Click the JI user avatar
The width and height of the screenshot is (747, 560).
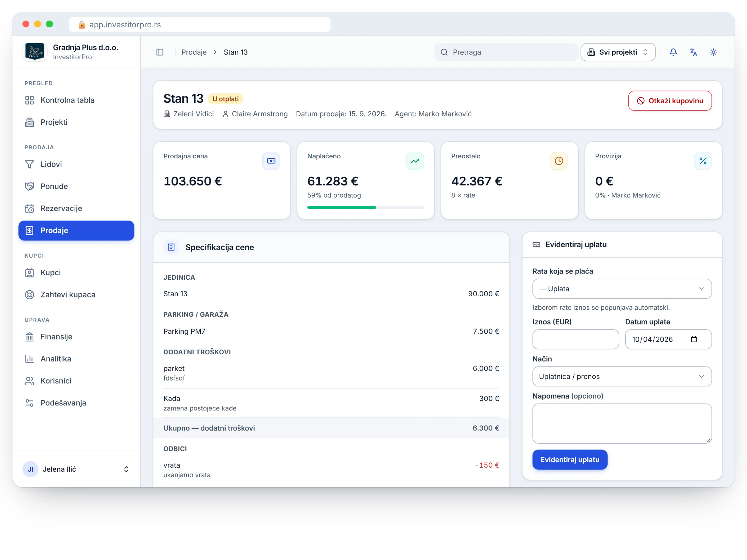(31, 469)
